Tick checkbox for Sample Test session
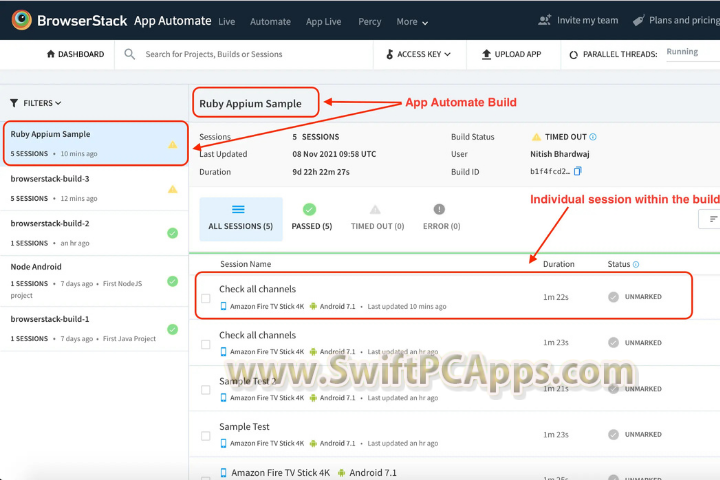Viewport: 720px width, 480px height. [206, 436]
